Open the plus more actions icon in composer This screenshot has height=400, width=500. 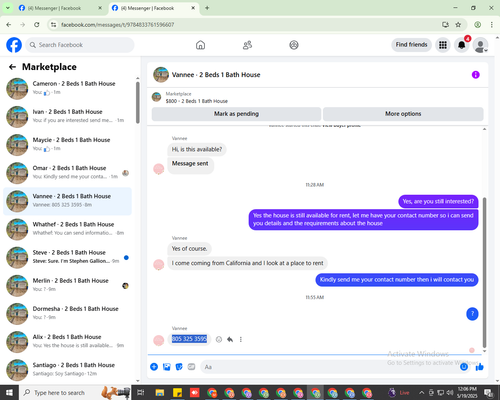tap(154, 367)
